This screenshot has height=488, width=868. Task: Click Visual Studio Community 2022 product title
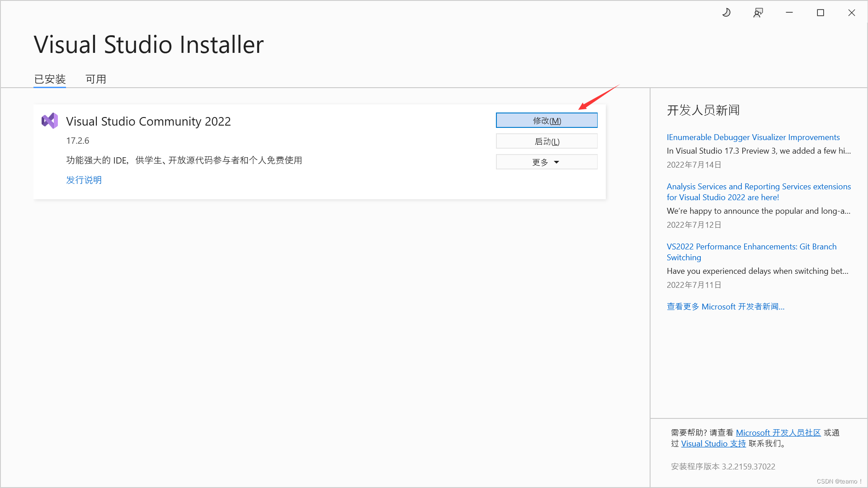pos(148,122)
